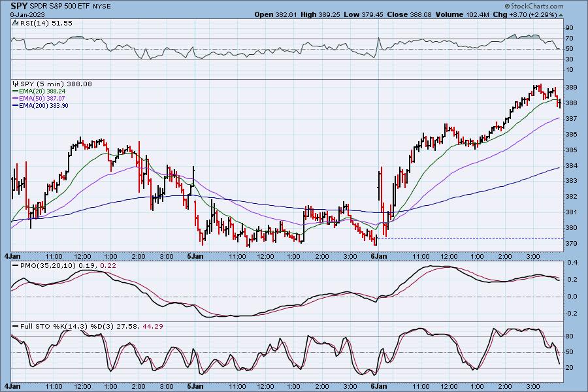Click the 379 price axis label
588x392 pixels.
(x=571, y=244)
